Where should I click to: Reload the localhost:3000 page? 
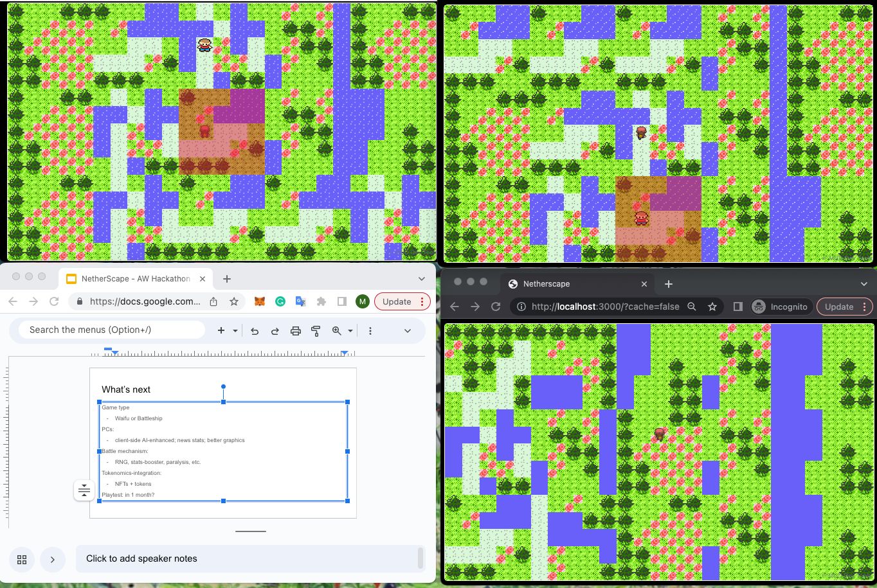click(496, 307)
